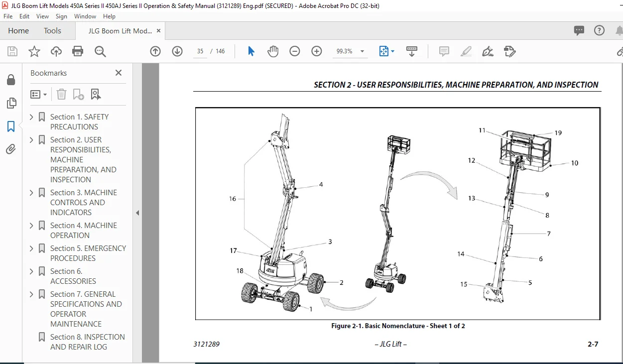Expand Section 4 Machine Operation bookmark
Screen dimensions: 623x364
click(32, 226)
